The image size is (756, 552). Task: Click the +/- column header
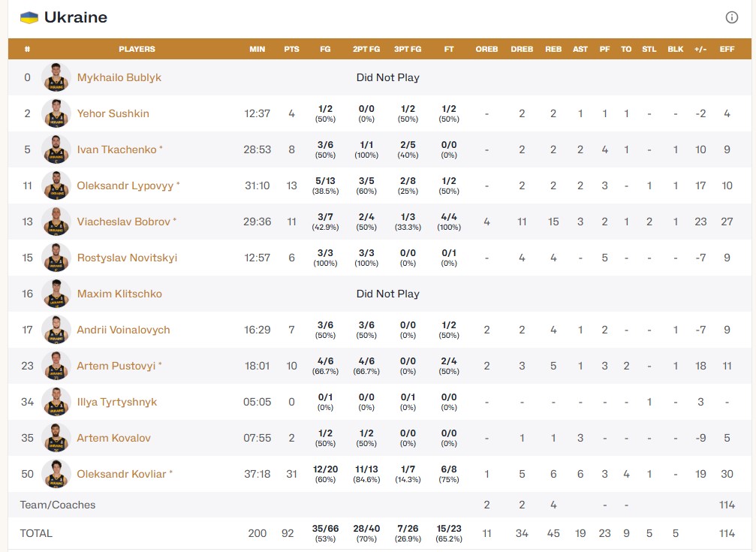coord(700,50)
